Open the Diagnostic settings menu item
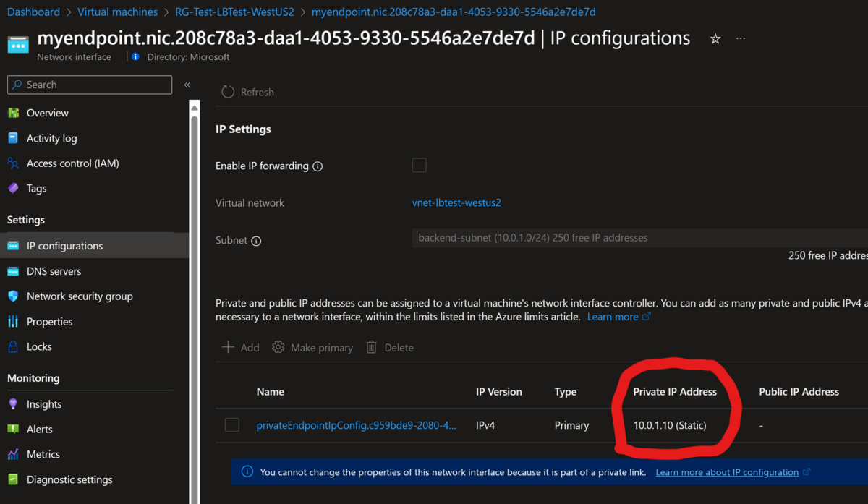Image resolution: width=868 pixels, height=504 pixels. (x=69, y=479)
